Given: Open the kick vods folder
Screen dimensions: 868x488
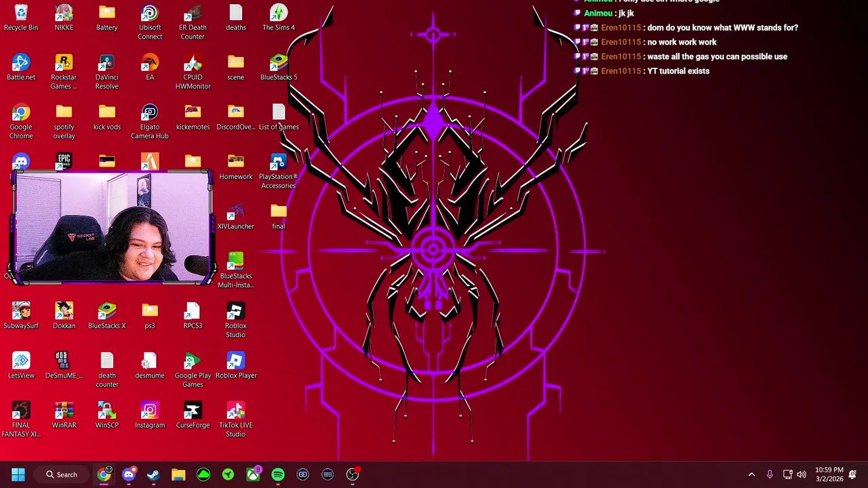Looking at the screenshot, I should pyautogui.click(x=107, y=117).
